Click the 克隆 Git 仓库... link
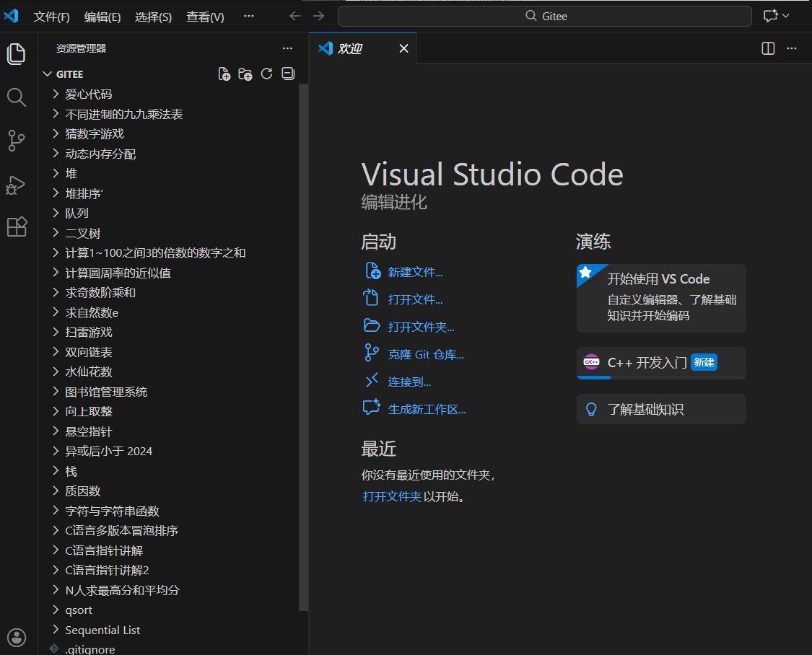The image size is (812, 655). tap(426, 354)
